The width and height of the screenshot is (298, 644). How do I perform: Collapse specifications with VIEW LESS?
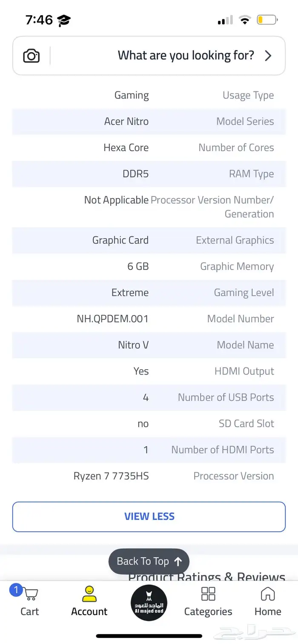[149, 516]
